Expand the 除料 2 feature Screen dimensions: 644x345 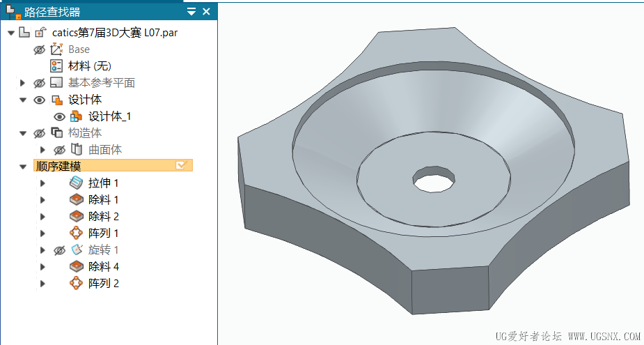[42, 217]
